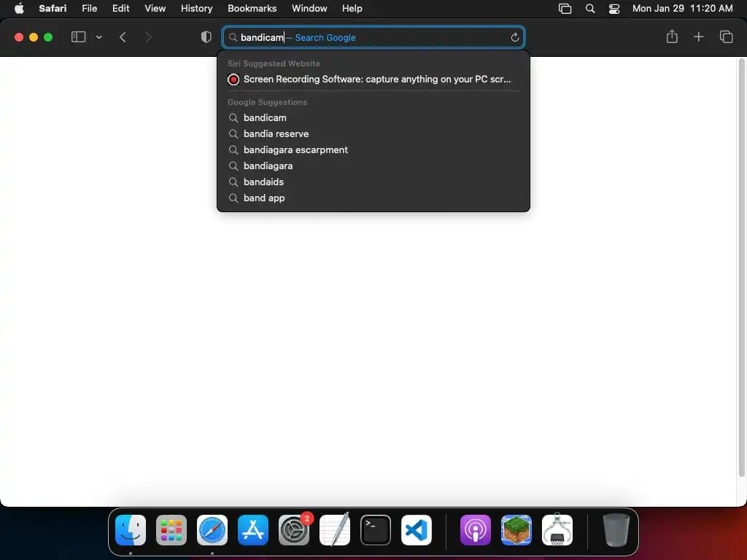This screenshot has height=560, width=747.
Task: Open the Safari menu
Action: tap(53, 8)
